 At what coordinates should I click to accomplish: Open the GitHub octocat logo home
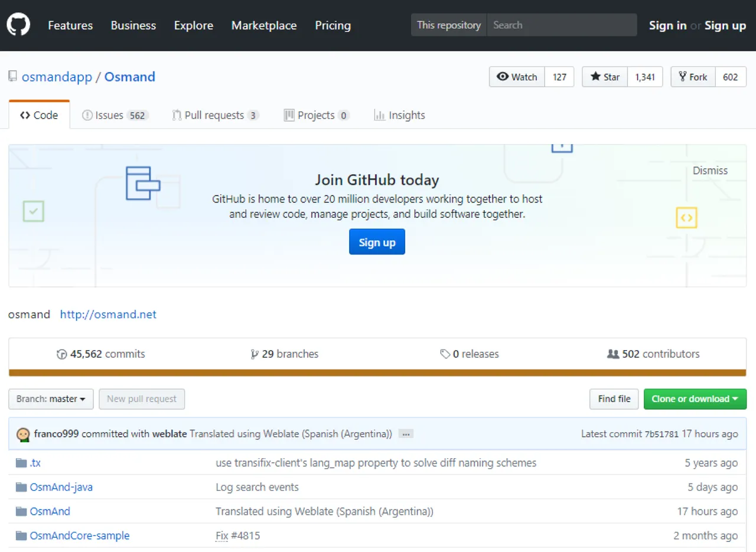click(x=18, y=25)
